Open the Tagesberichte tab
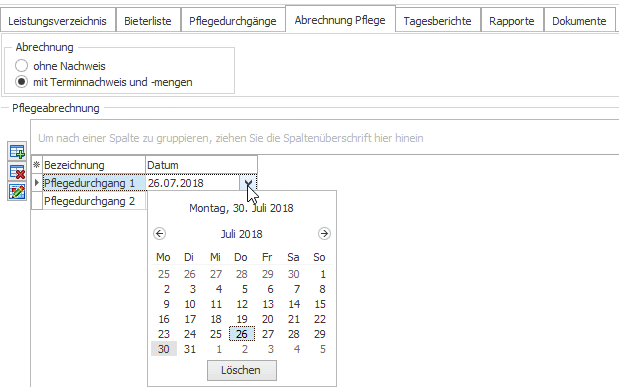The image size is (619, 387). (437, 21)
